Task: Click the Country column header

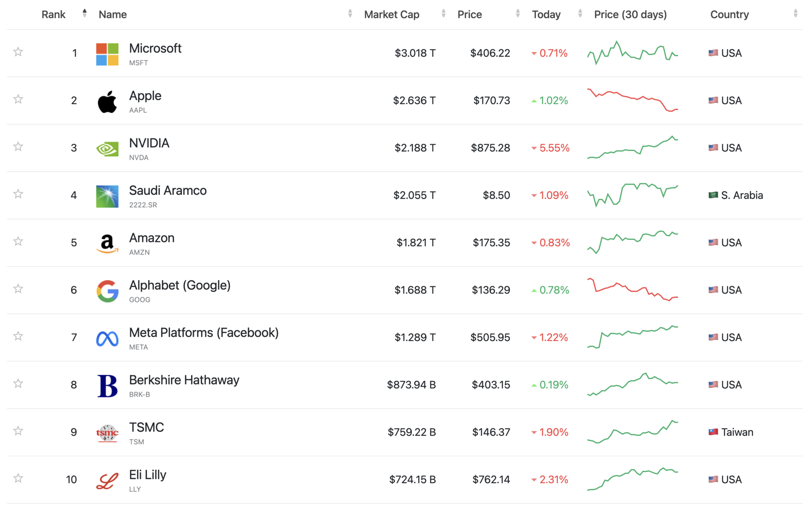Action: (x=729, y=15)
